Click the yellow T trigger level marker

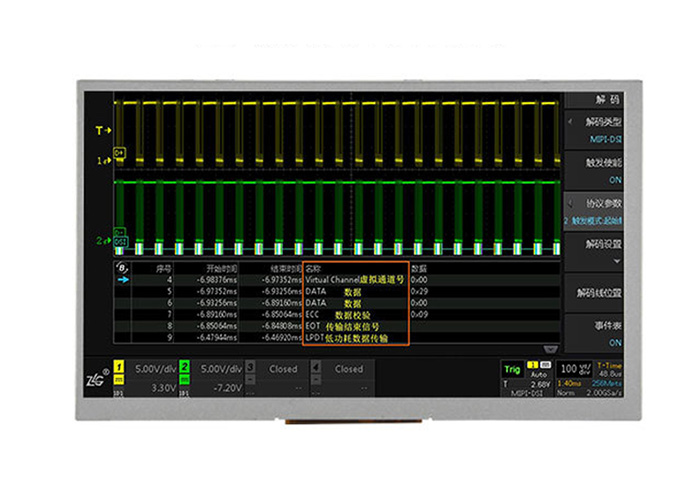[100, 130]
